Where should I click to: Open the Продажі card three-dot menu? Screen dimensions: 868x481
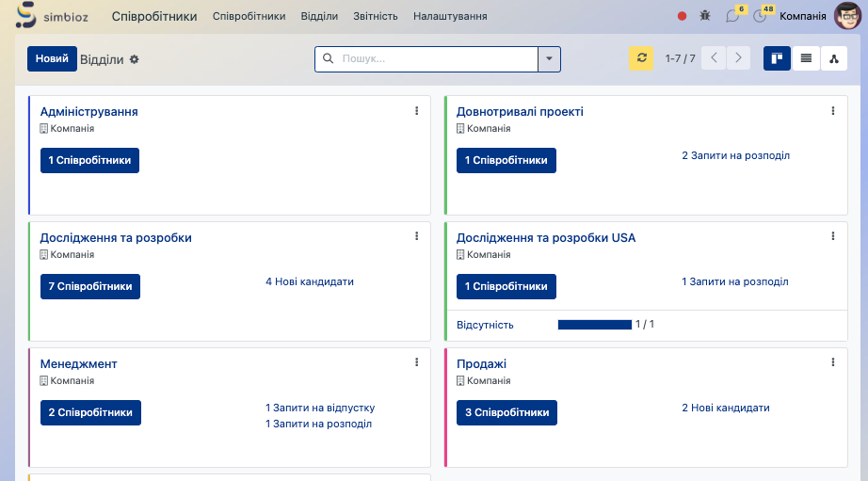pos(832,362)
